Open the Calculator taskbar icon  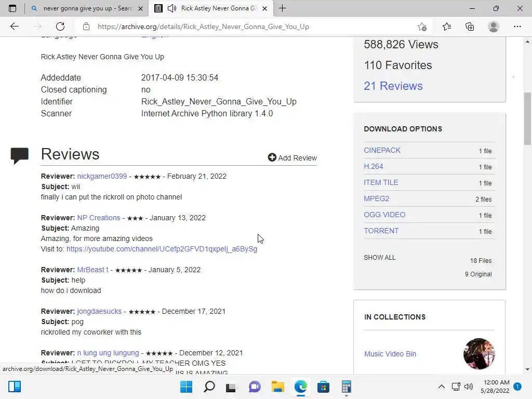[347, 387]
